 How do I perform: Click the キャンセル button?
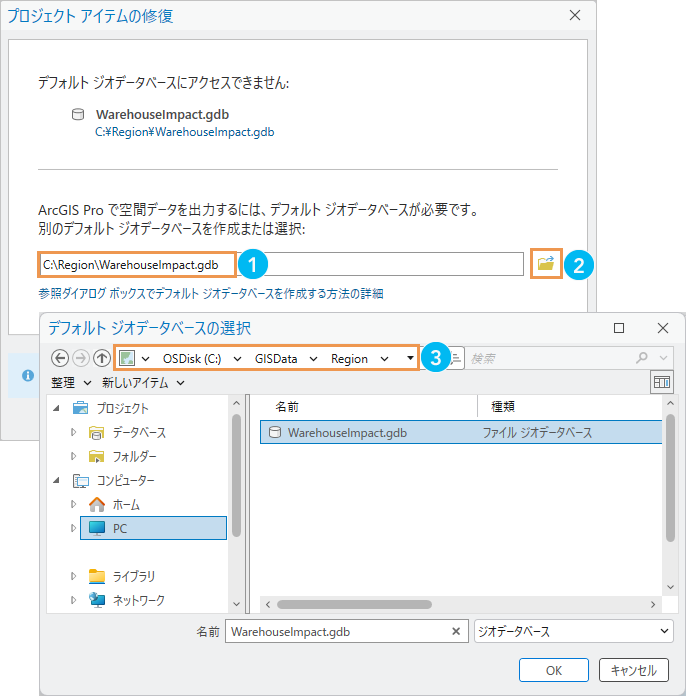[x=634, y=670]
